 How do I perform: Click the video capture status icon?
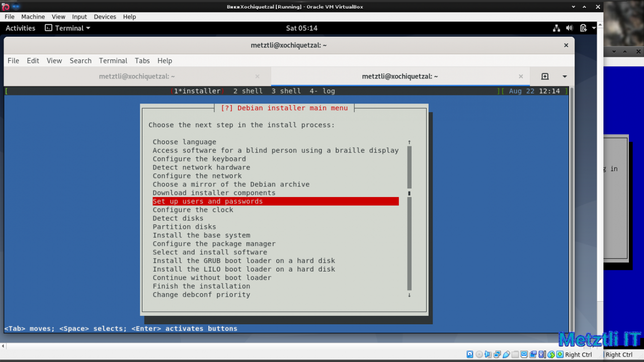pos(533,354)
